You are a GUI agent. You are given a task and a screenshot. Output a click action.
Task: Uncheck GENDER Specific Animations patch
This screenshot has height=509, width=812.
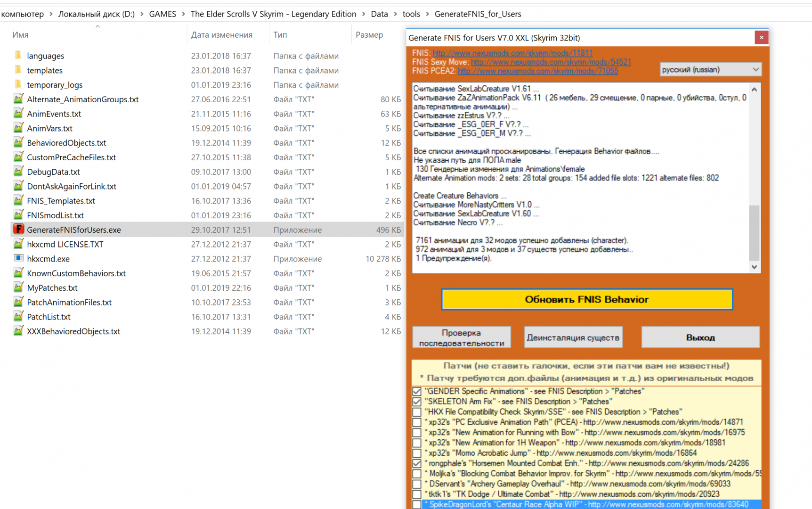pyautogui.click(x=417, y=391)
